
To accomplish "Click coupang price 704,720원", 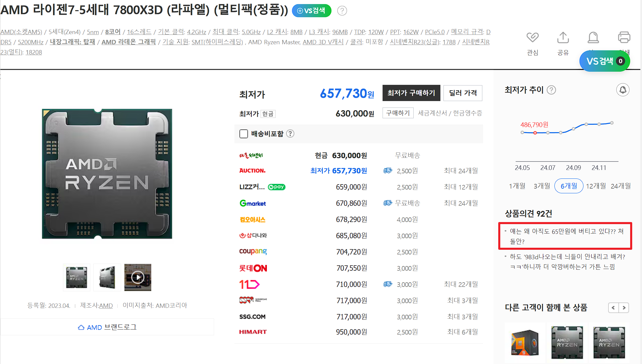I will point(351,252).
